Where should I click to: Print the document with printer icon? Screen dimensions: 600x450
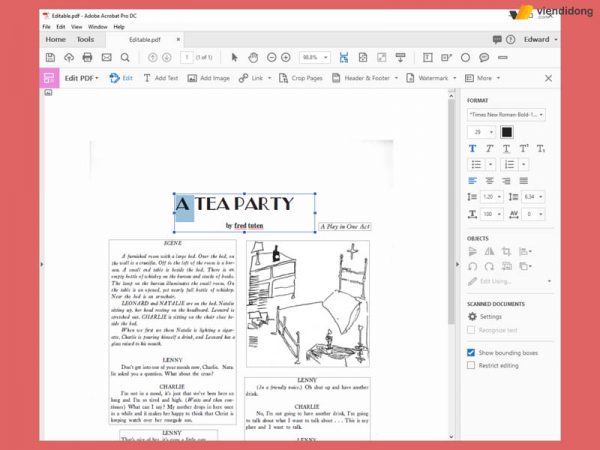pyautogui.click(x=87, y=58)
